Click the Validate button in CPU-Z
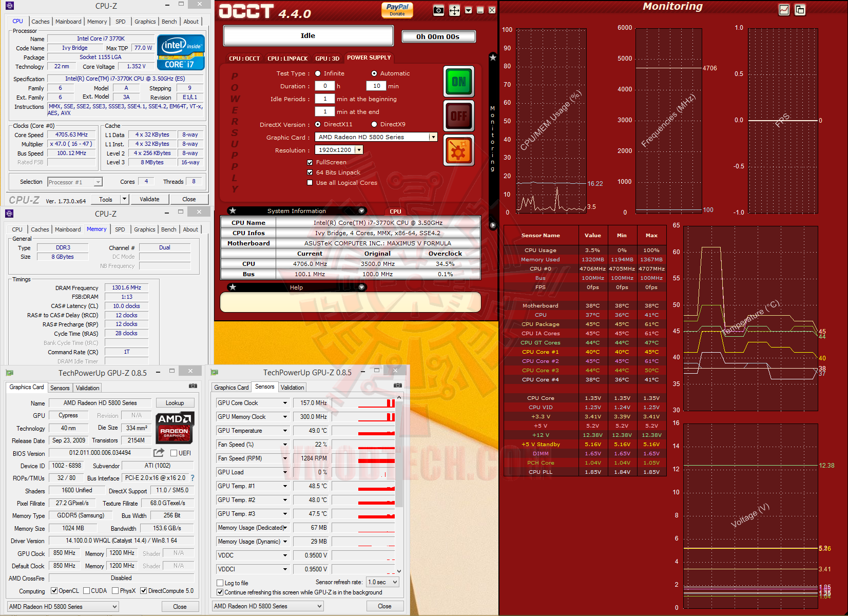The image size is (848, 616). coord(149,199)
